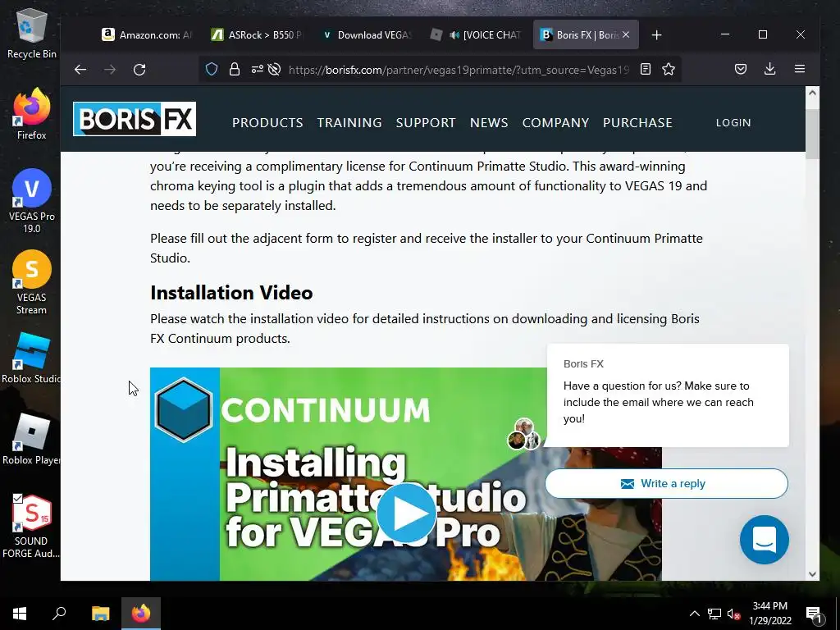Click the LOGIN link

[x=733, y=123]
